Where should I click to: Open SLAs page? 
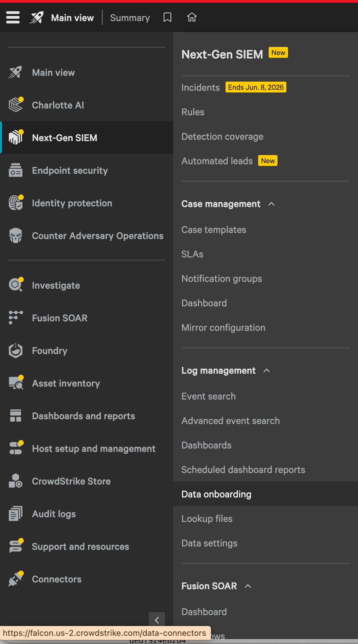click(x=192, y=254)
